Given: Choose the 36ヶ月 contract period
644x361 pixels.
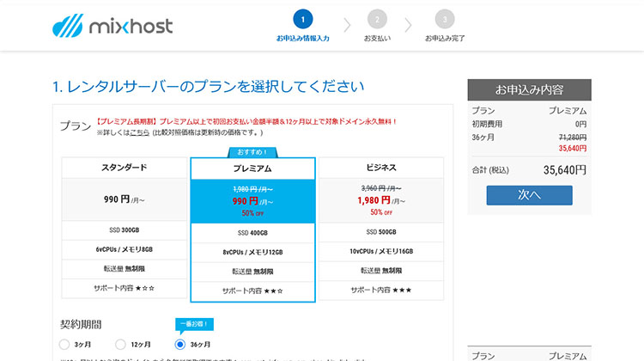Looking at the screenshot, I should [180, 344].
